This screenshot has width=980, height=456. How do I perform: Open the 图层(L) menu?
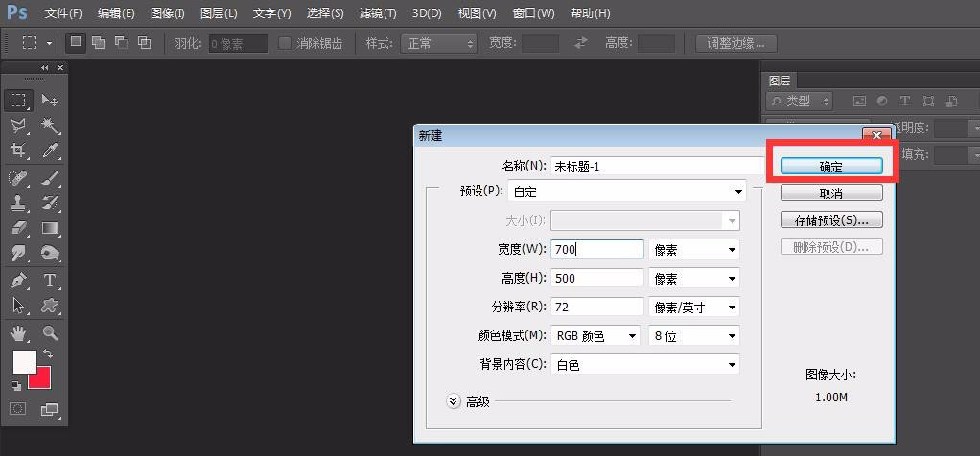(x=219, y=13)
